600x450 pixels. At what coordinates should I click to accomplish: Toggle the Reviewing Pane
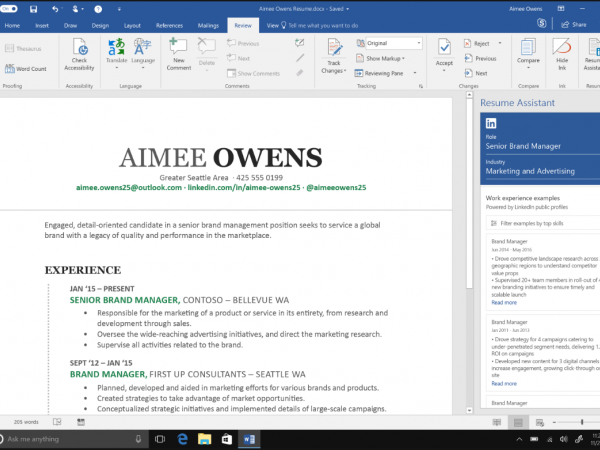[x=379, y=73]
